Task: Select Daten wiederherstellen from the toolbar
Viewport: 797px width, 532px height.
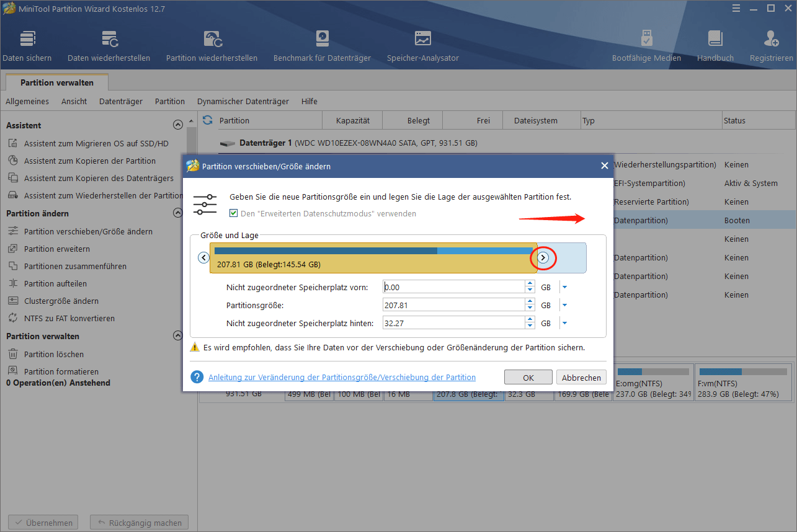Action: pyautogui.click(x=109, y=45)
